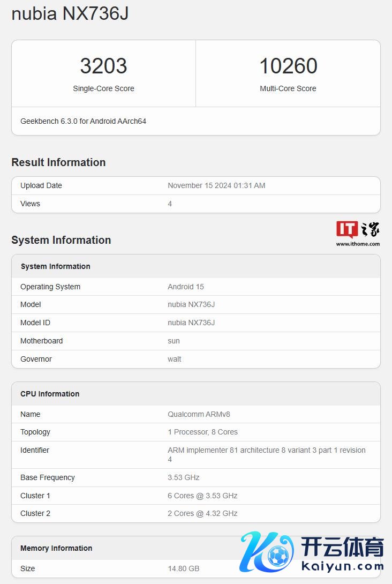Click the Motherboard value sun
The width and height of the screenshot is (392, 584).
(174, 341)
